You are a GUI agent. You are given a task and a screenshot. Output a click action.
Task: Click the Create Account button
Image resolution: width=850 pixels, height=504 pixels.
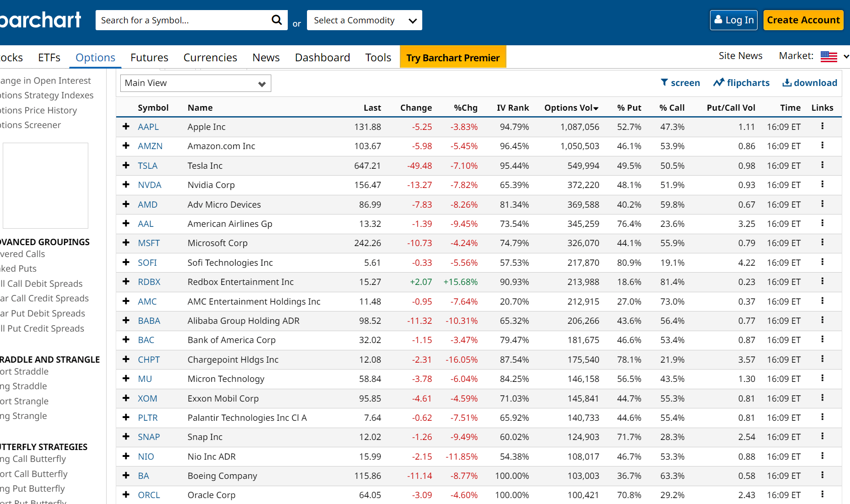click(x=803, y=20)
